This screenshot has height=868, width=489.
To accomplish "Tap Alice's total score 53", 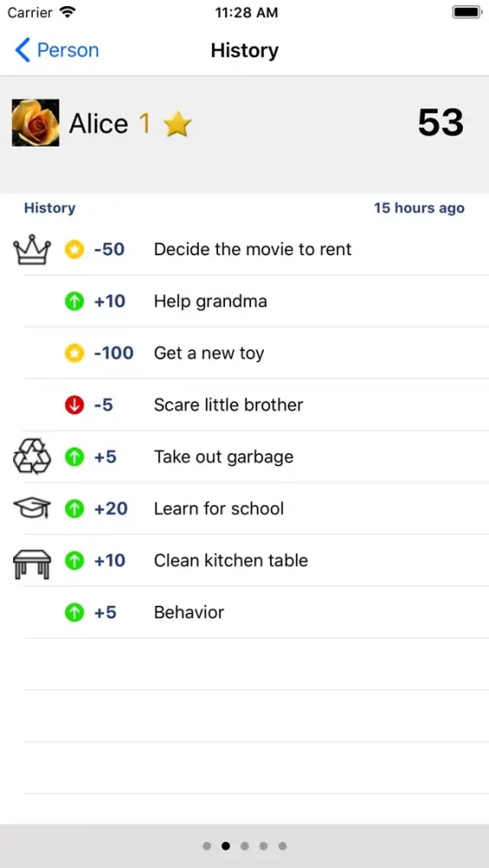I will pos(441,122).
